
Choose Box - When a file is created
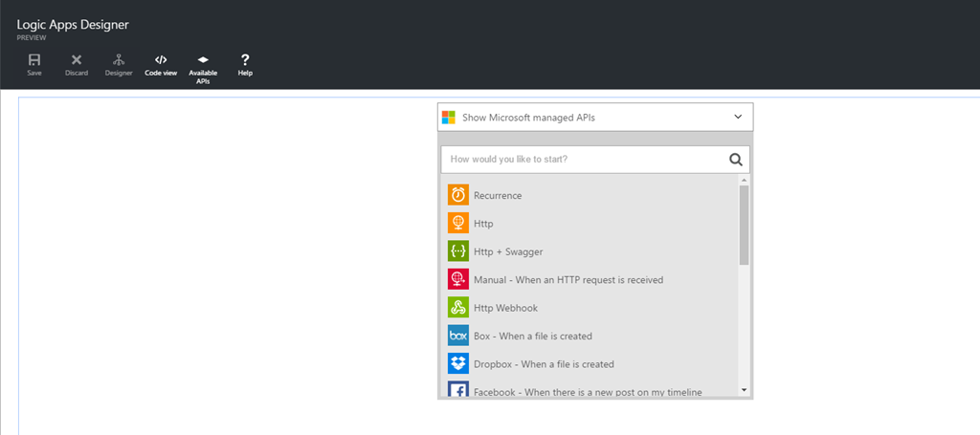(x=532, y=337)
